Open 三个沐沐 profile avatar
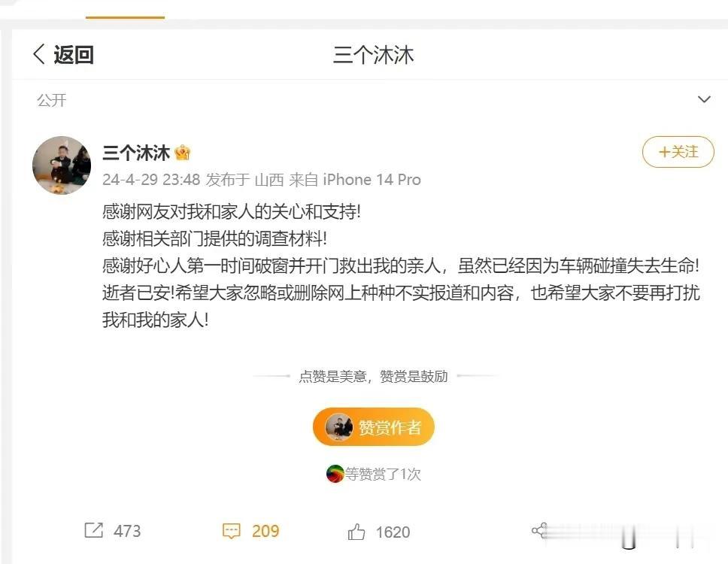The height and width of the screenshot is (564, 728). click(x=62, y=165)
